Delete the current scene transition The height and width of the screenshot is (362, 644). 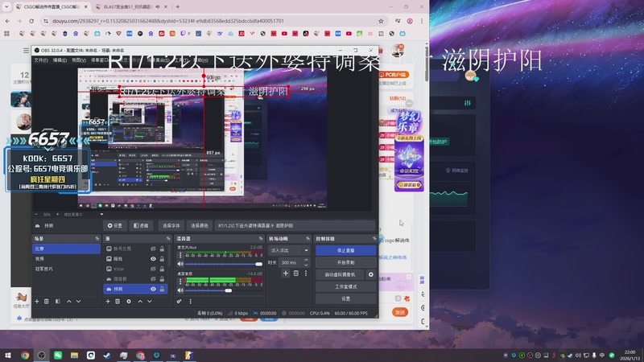[x=295, y=274]
